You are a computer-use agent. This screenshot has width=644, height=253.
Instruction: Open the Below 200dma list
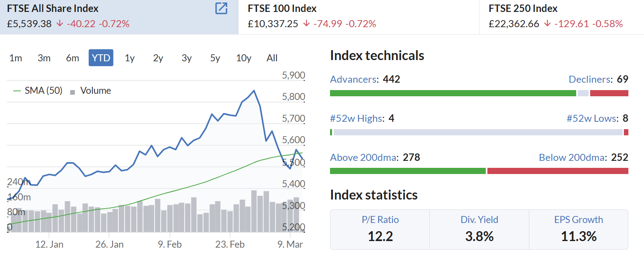pos(572,157)
